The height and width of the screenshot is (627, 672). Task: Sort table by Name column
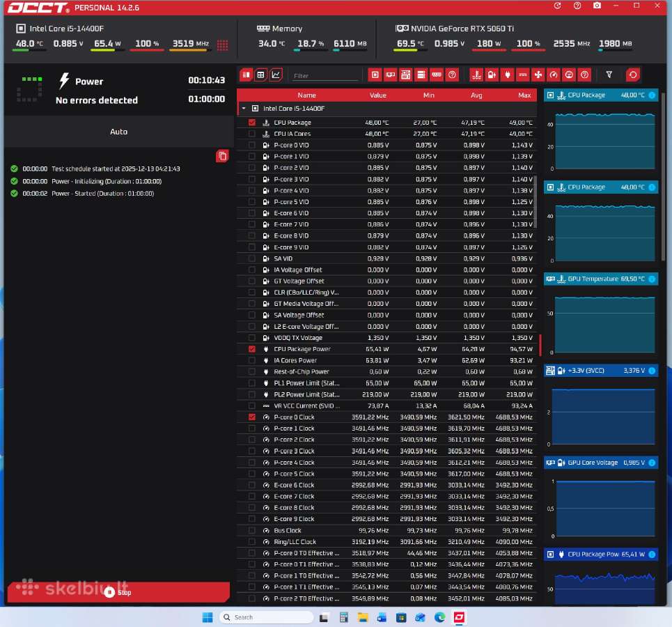click(307, 95)
